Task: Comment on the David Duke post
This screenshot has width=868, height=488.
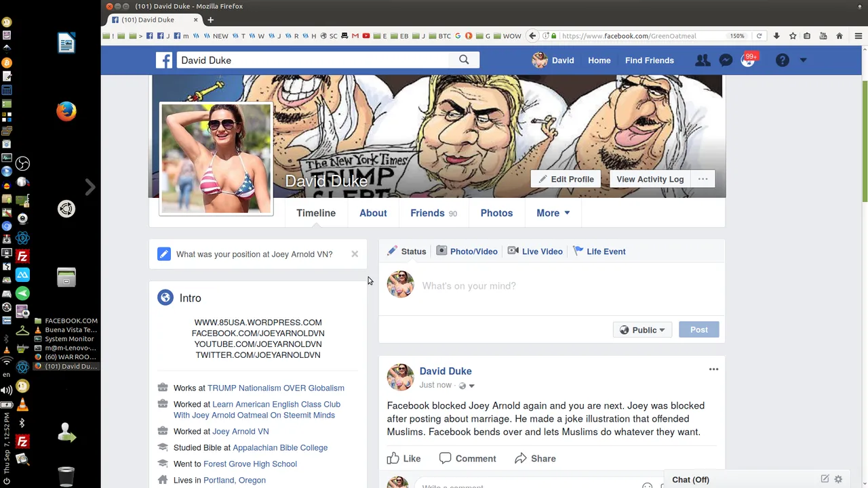Action: 468,459
